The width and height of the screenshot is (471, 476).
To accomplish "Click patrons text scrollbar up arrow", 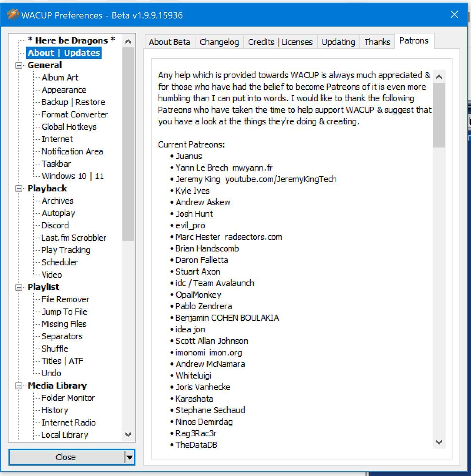I will pos(439,77).
